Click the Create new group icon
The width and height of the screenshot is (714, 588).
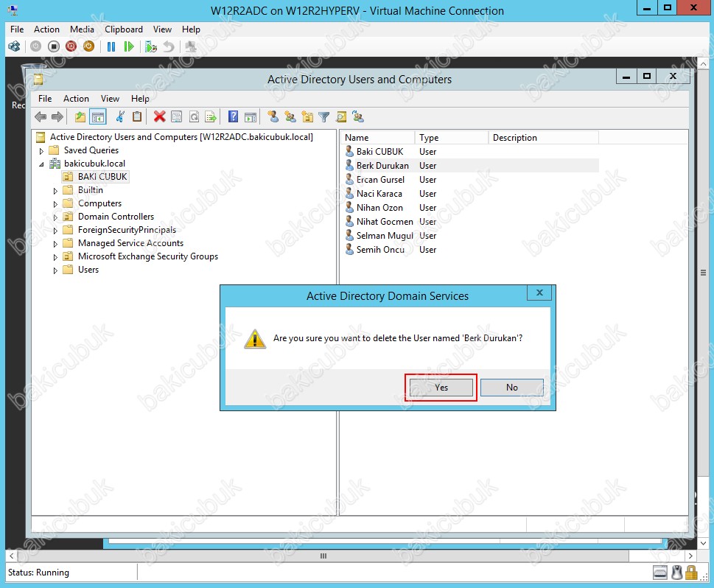click(290, 117)
